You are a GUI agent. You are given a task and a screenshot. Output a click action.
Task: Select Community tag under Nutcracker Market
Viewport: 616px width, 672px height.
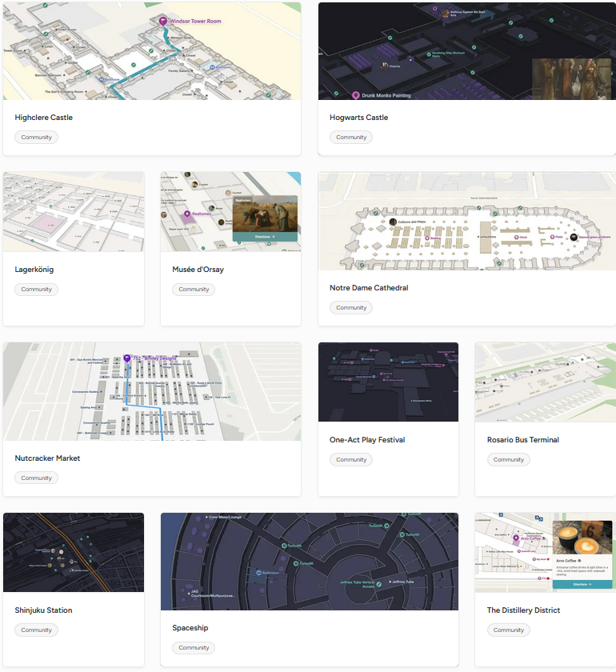[x=37, y=478]
